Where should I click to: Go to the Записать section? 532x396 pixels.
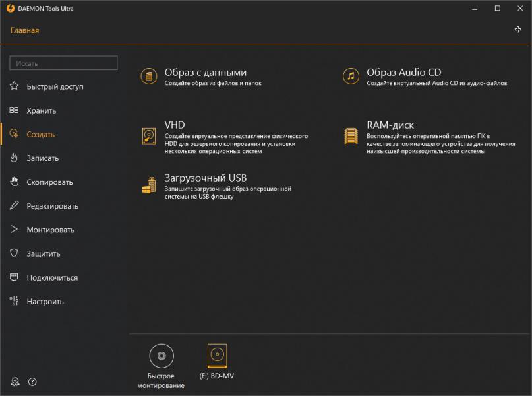(x=43, y=158)
